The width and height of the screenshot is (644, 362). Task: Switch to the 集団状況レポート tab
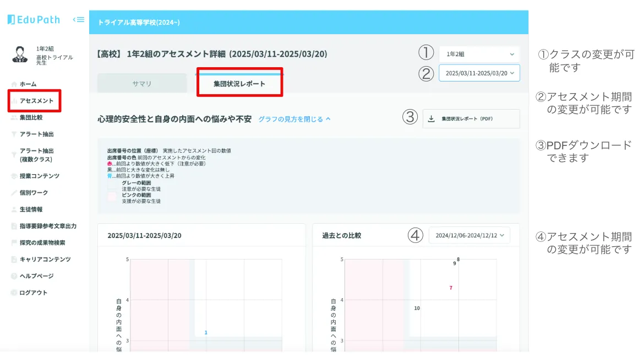point(239,84)
